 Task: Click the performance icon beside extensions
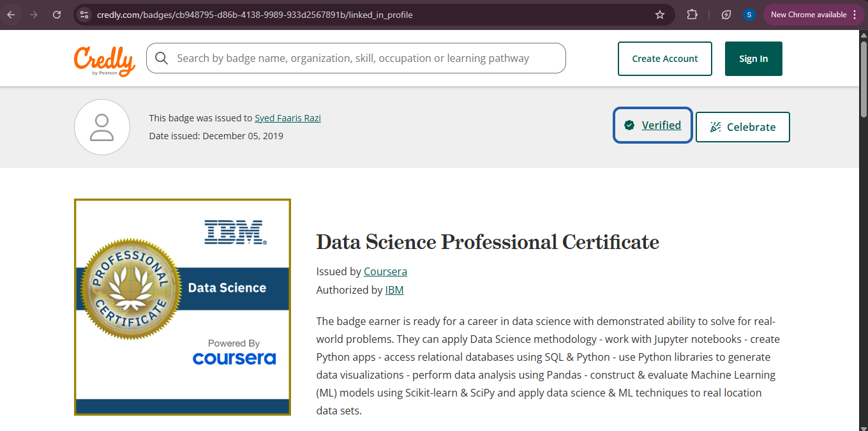coord(726,14)
